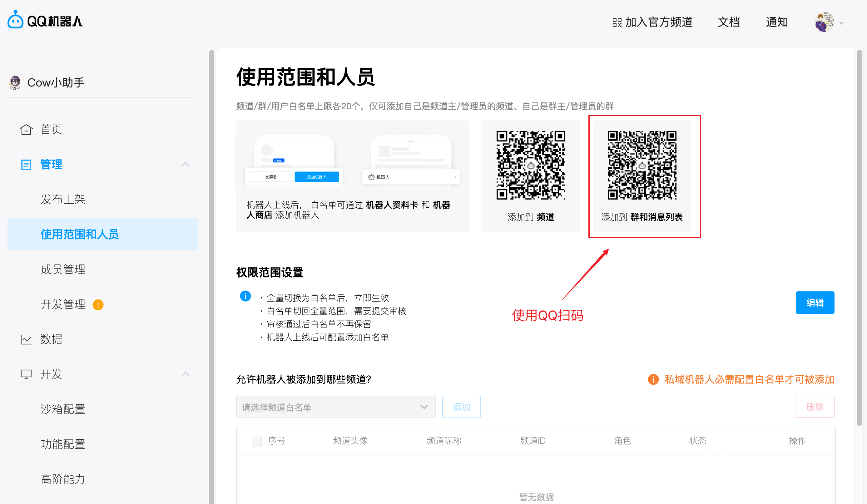Screen dimensions: 867x504
Task: Click the 数据 chart icon
Action: click(26, 339)
